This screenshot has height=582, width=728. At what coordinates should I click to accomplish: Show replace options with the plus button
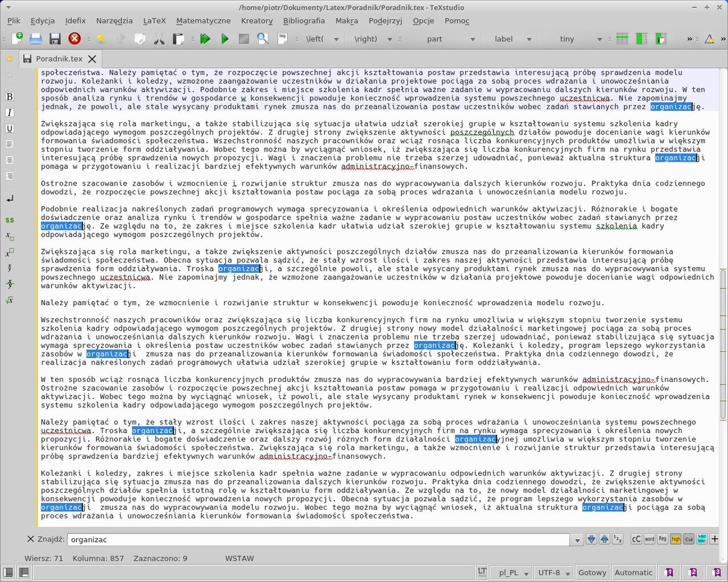tap(714, 539)
